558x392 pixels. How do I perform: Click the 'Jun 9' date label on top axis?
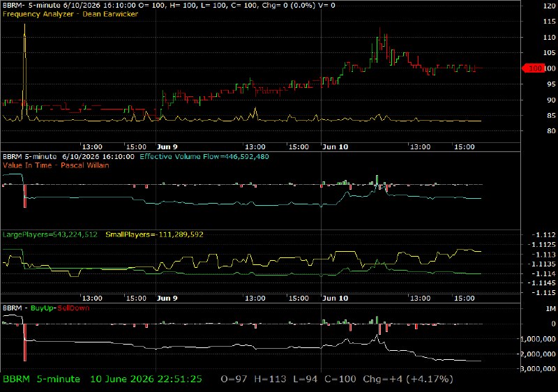coord(167,147)
